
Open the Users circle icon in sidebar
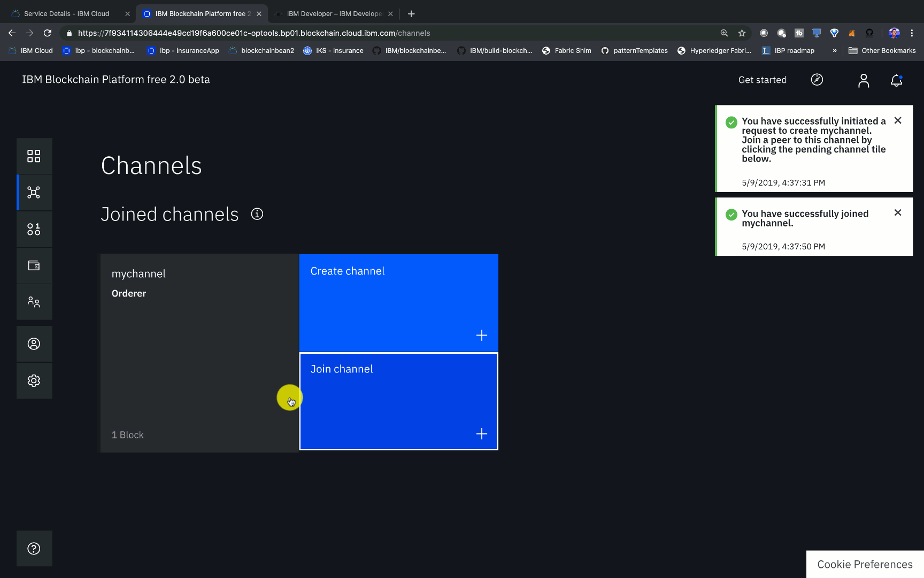34,344
